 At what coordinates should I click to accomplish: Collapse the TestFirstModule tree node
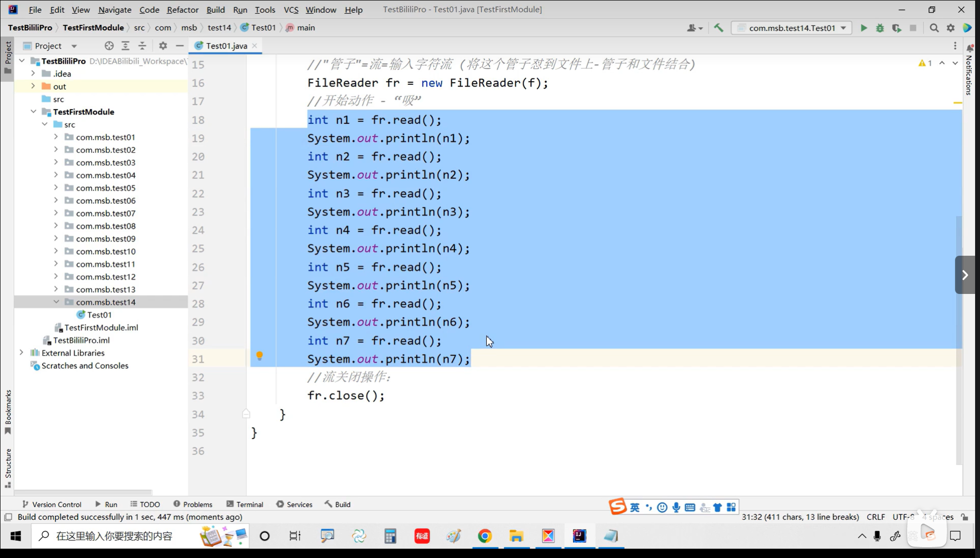tap(33, 112)
